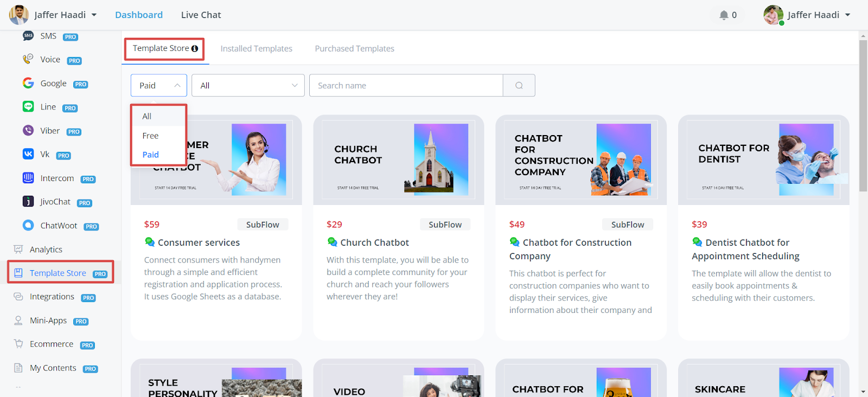The image size is (868, 397).
Task: Click the search magnifier button
Action: click(x=519, y=86)
